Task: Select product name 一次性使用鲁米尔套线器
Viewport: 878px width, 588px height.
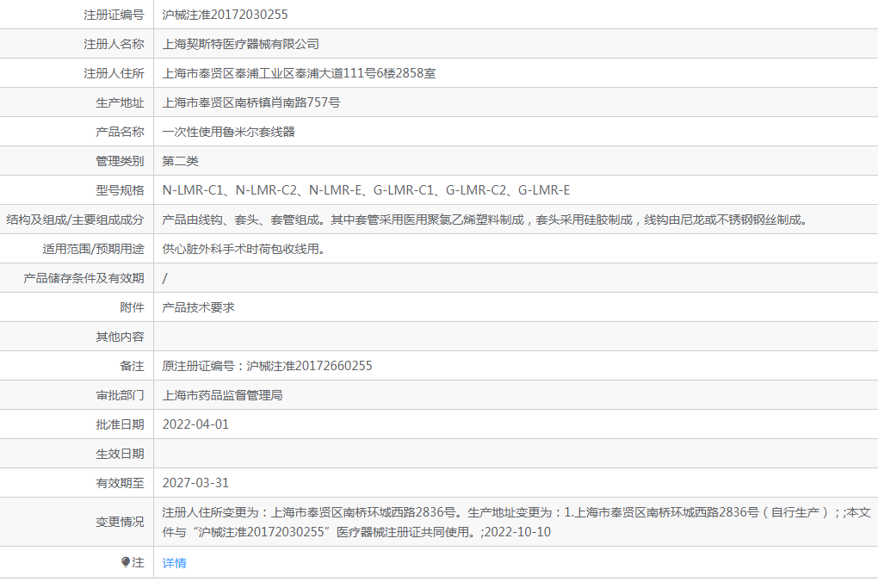Action: tap(228, 132)
